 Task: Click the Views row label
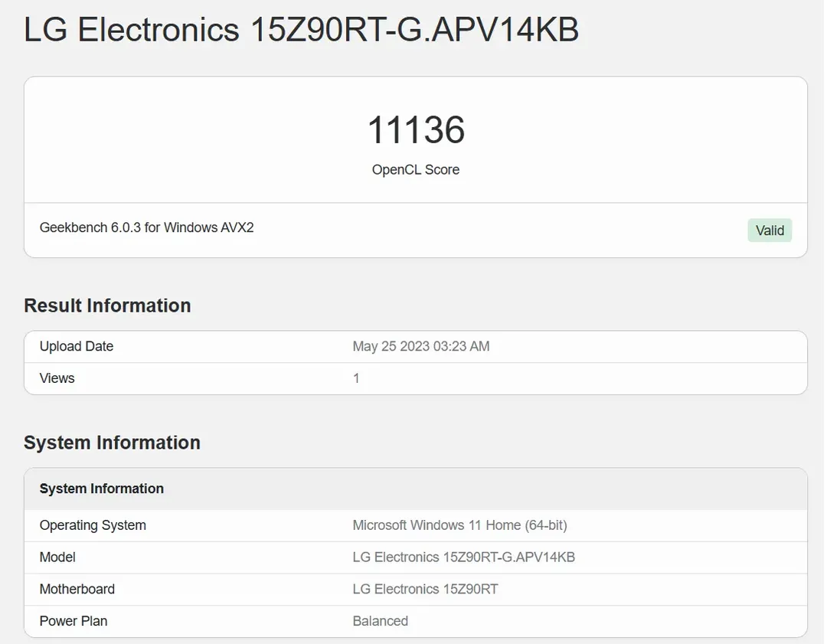point(57,378)
